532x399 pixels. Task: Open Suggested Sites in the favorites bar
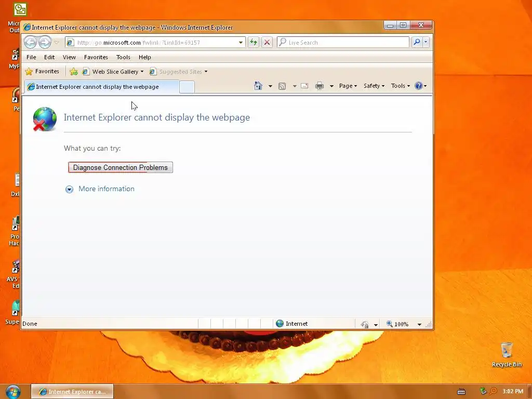tap(179, 72)
